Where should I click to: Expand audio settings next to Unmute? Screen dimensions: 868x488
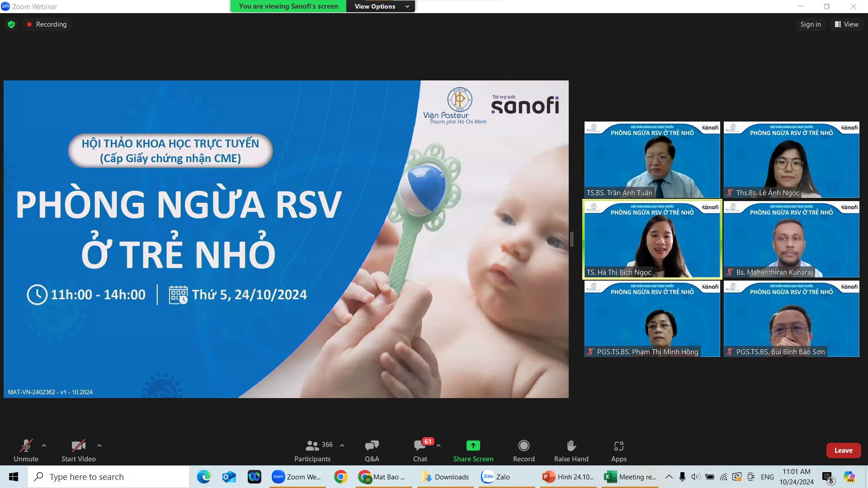pos(43,445)
